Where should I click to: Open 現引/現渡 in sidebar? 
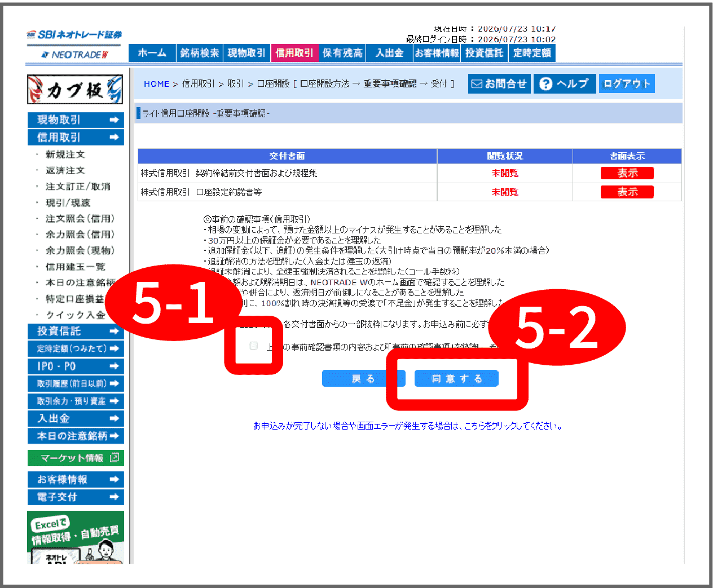[68, 203]
